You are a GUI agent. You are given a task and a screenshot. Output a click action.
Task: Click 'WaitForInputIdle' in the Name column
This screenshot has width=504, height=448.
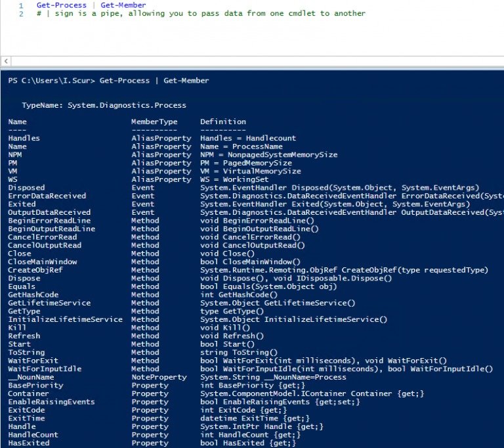pyautogui.click(x=45, y=369)
